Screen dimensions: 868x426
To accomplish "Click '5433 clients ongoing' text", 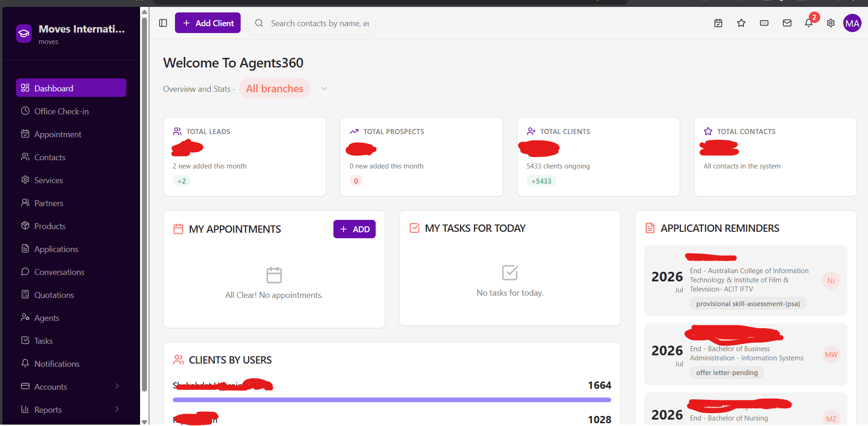I will [x=558, y=166].
